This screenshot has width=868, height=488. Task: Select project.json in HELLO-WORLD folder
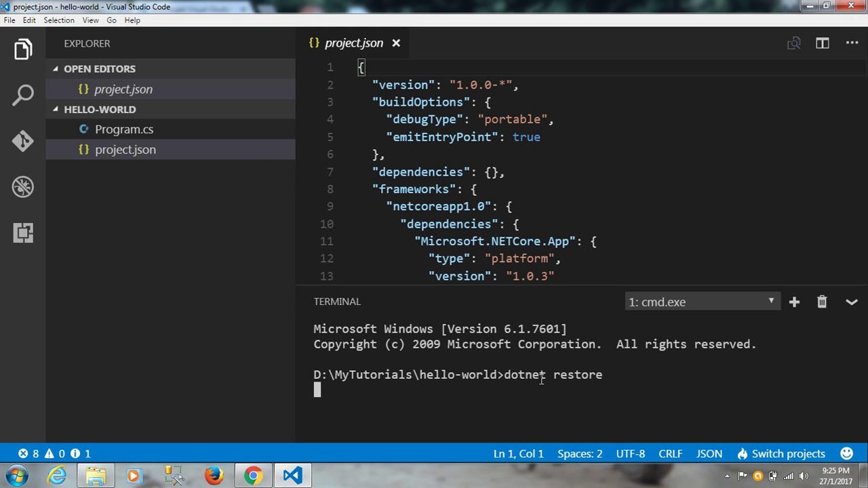click(x=171, y=150)
